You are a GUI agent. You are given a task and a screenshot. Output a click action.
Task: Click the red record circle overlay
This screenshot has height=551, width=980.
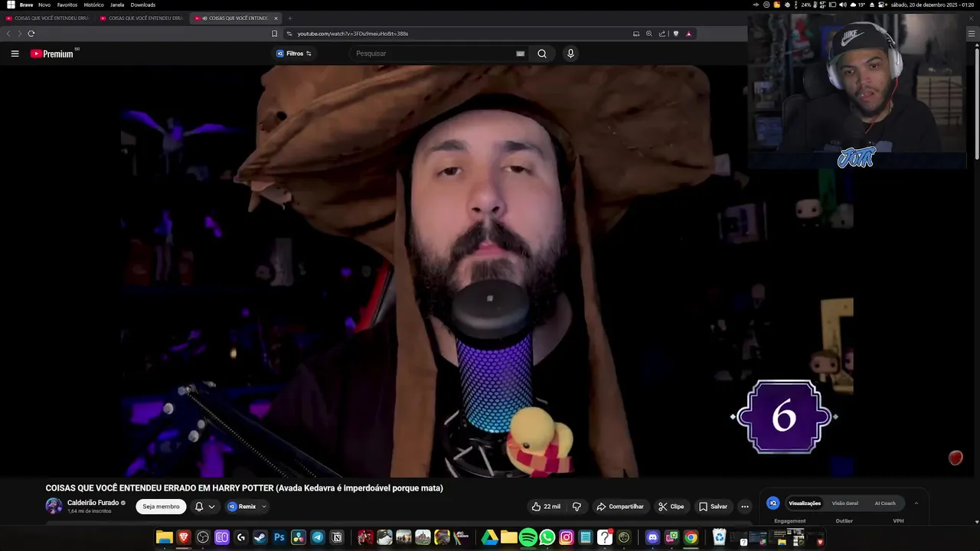pos(955,458)
